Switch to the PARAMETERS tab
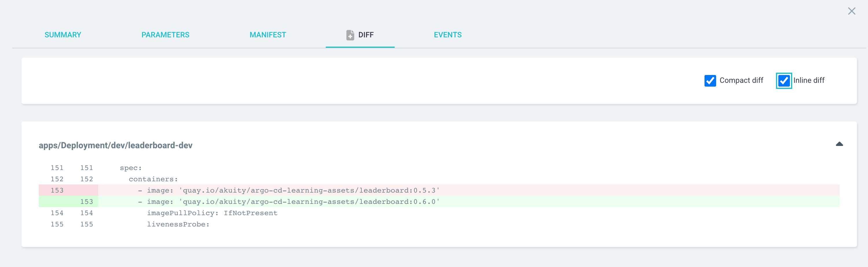868x267 pixels. coord(165,35)
